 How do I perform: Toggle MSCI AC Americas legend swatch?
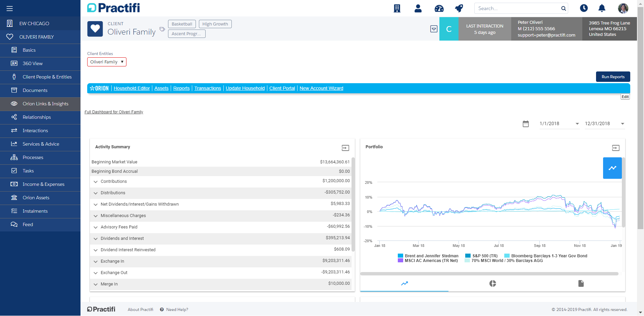(400, 261)
